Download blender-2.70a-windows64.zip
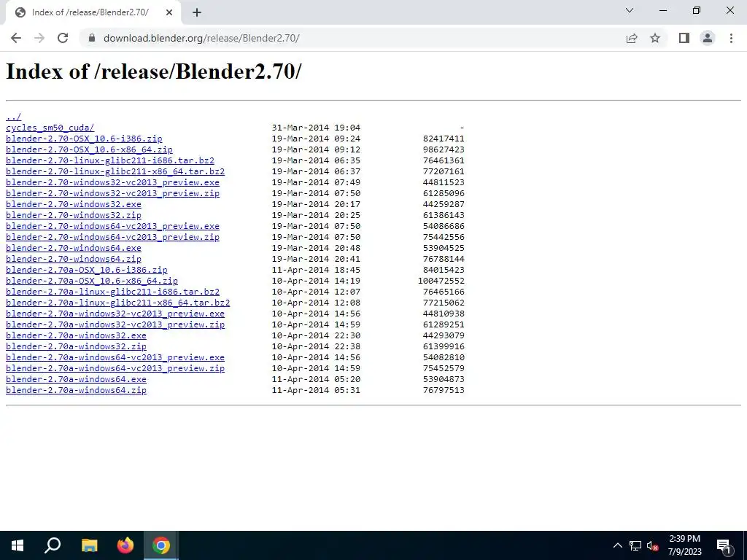The width and height of the screenshot is (747, 560). click(x=76, y=391)
